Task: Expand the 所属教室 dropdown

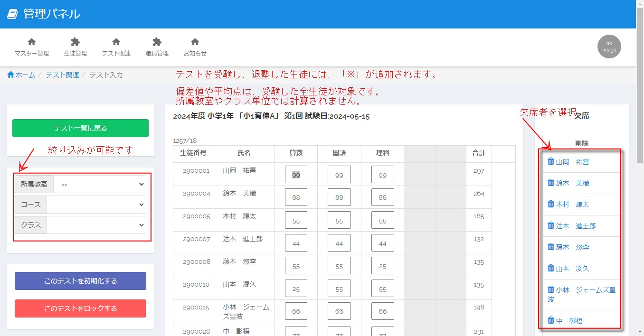Action: [99, 184]
